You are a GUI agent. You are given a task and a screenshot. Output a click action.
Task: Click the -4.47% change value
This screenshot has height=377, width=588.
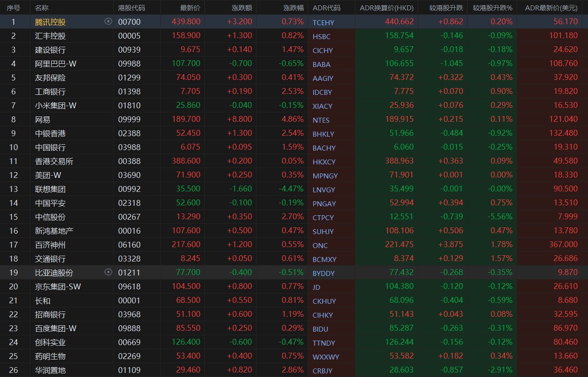pos(291,189)
